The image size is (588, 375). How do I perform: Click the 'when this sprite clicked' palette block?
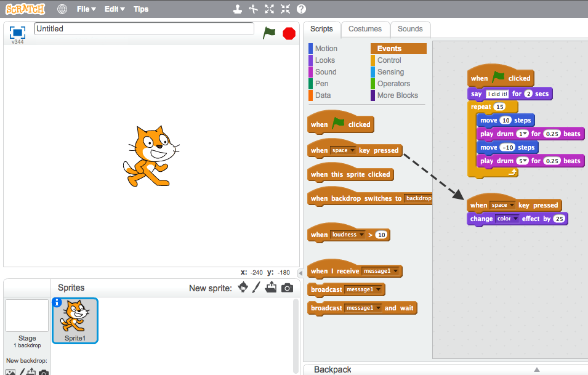pos(350,173)
